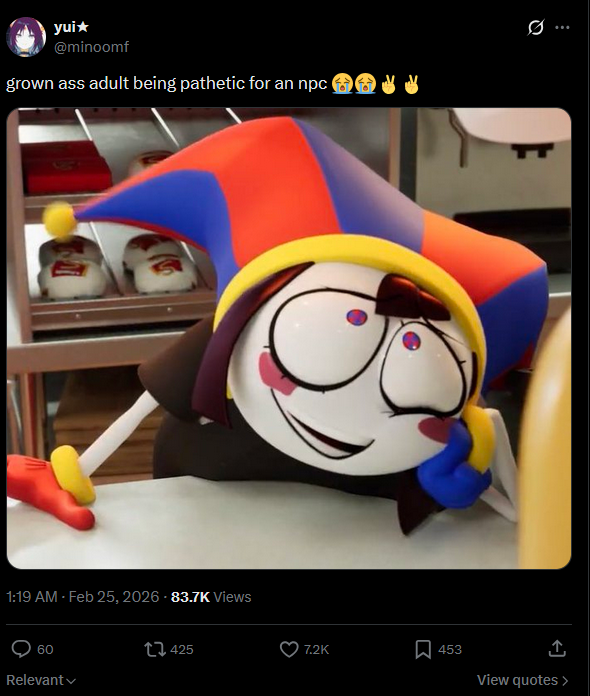Open View quotes link

coord(523,680)
